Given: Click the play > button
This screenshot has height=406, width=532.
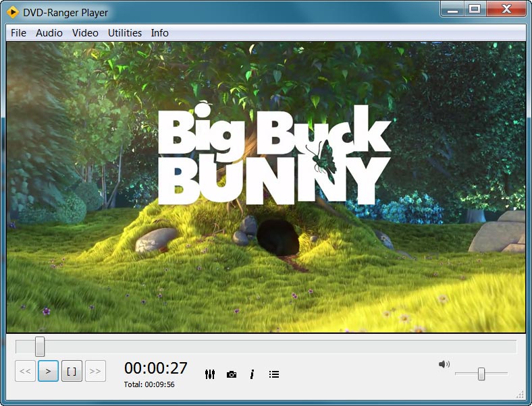Looking at the screenshot, I should (x=48, y=371).
